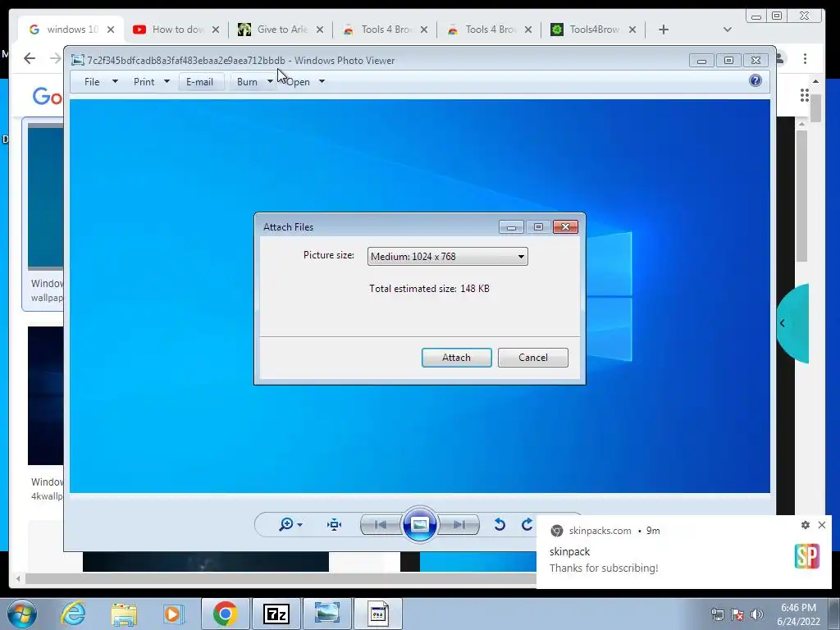Switch to Chrome from taskbar

[225, 614]
